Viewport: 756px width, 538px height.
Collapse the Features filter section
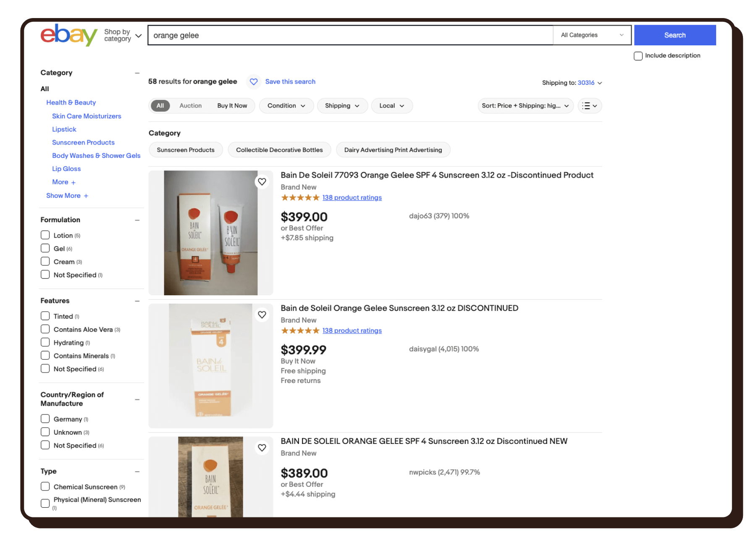tap(137, 301)
